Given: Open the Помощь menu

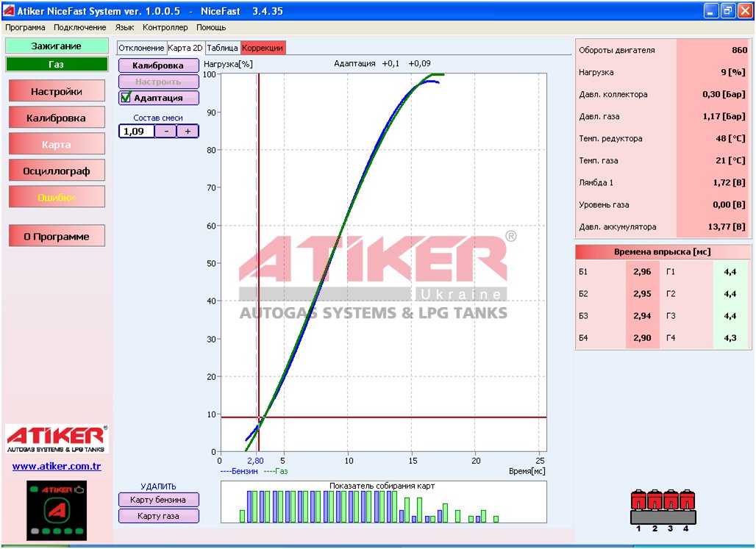Looking at the screenshot, I should (x=211, y=27).
